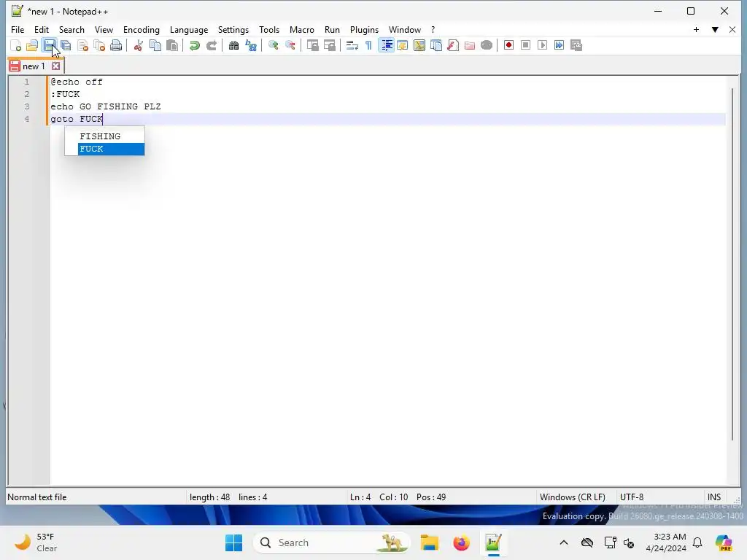Open the Language menu
Image resolution: width=747 pixels, height=560 pixels.
pos(189,29)
